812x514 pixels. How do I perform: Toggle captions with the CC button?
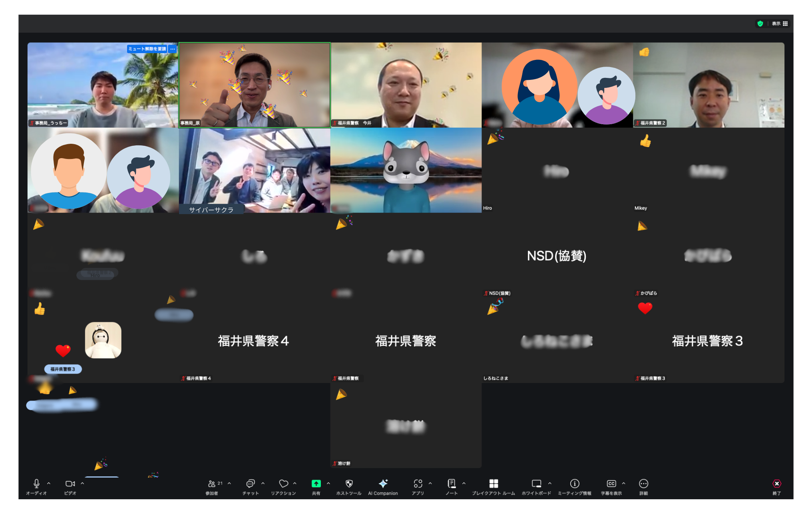(x=611, y=484)
